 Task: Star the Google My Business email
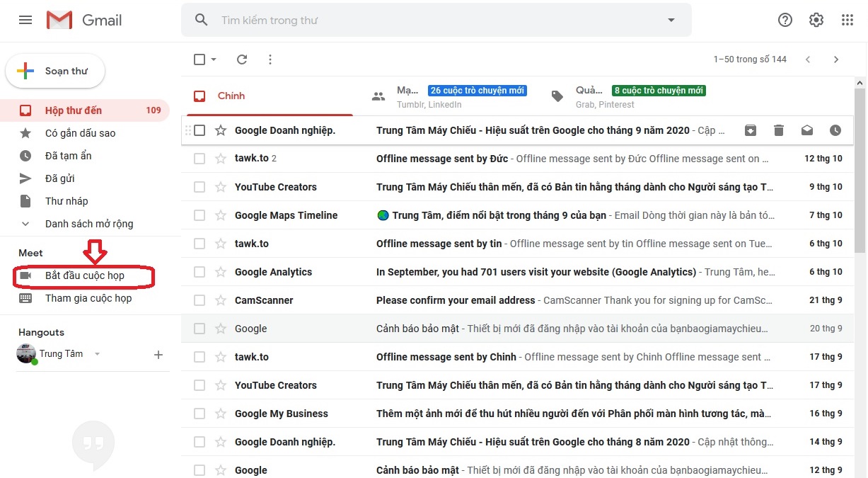click(x=221, y=414)
